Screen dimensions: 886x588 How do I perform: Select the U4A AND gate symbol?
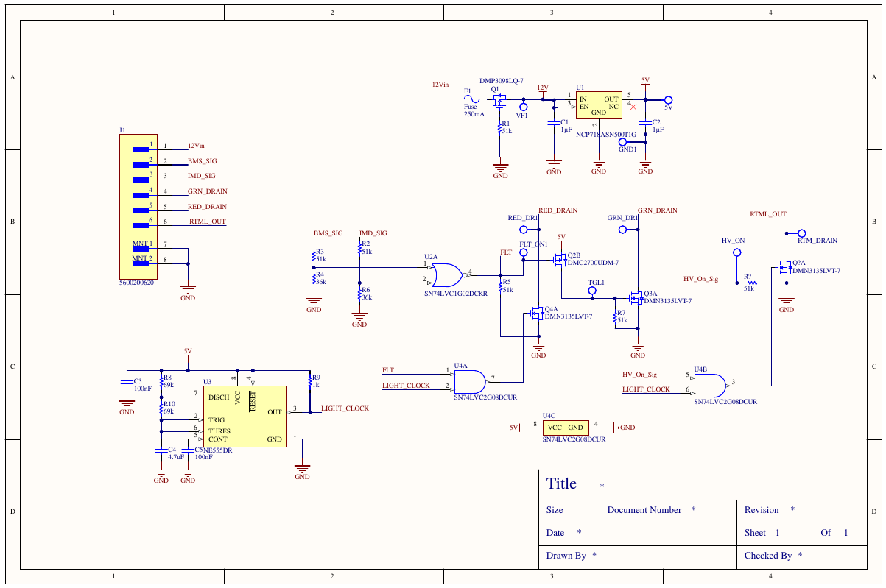471,381
